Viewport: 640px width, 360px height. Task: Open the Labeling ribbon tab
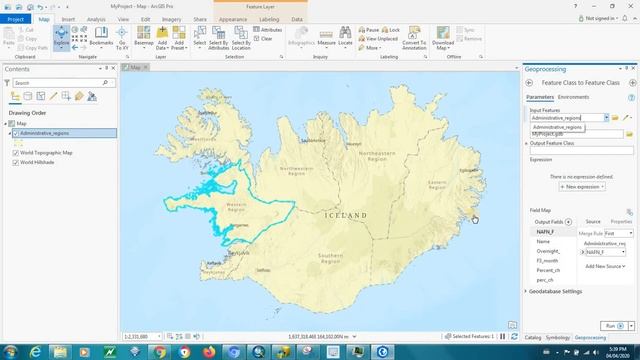coord(269,19)
